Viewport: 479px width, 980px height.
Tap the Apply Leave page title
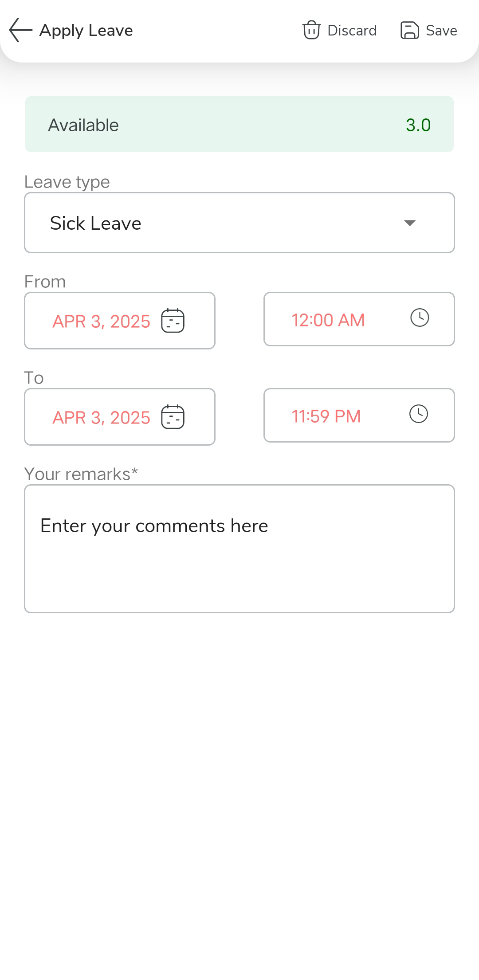click(86, 30)
